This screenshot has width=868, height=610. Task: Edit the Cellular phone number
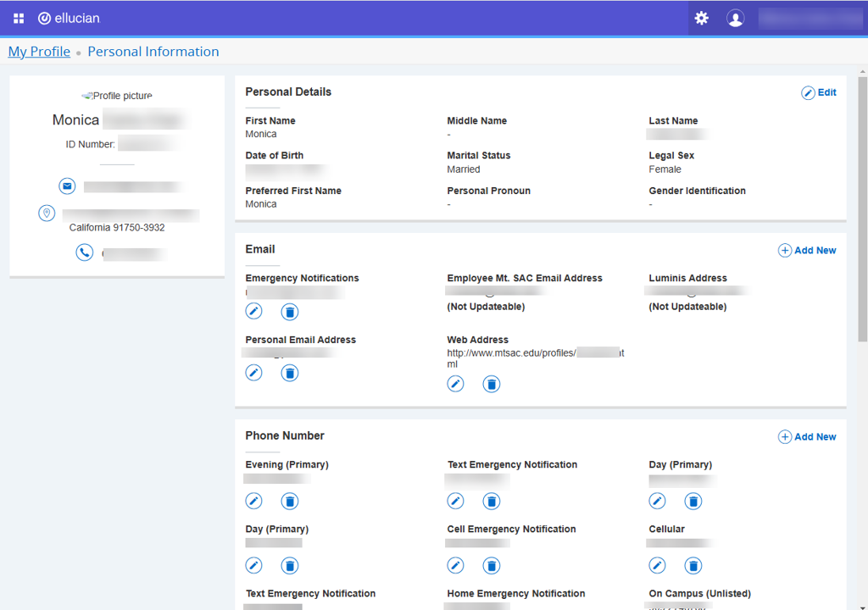(x=657, y=565)
